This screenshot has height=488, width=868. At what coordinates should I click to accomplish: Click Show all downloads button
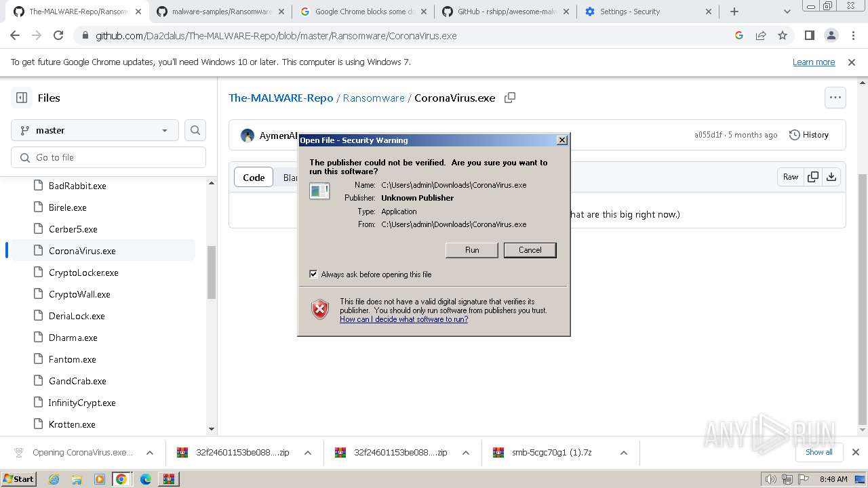pos(818,452)
